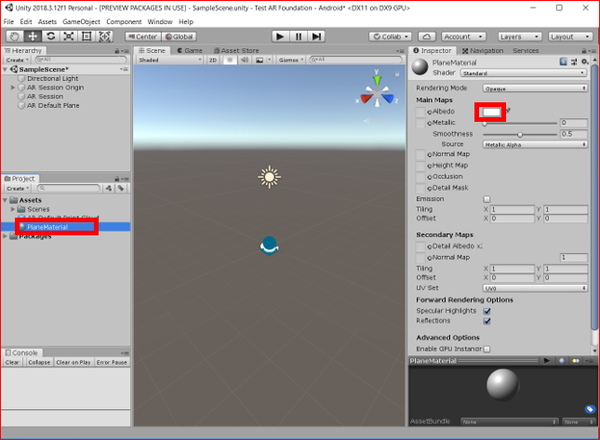Image resolution: width=600 pixels, height=440 pixels.
Task: Select the Scale tool
Action: [68, 36]
